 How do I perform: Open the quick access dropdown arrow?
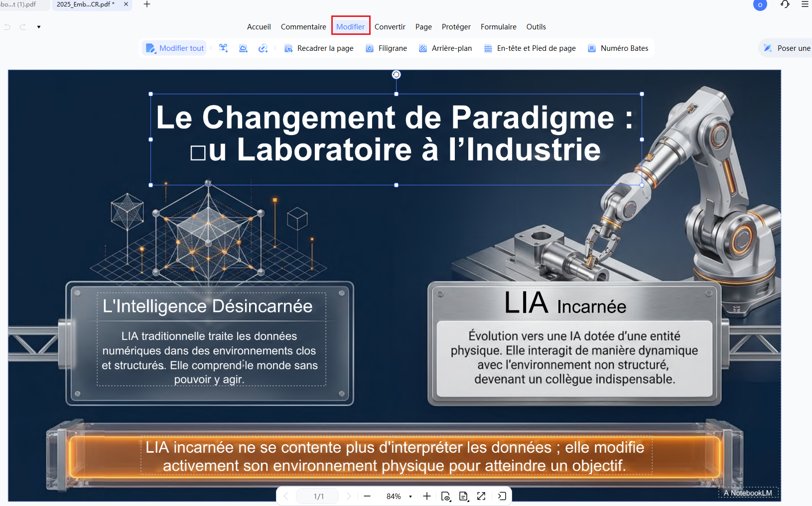pyautogui.click(x=39, y=27)
